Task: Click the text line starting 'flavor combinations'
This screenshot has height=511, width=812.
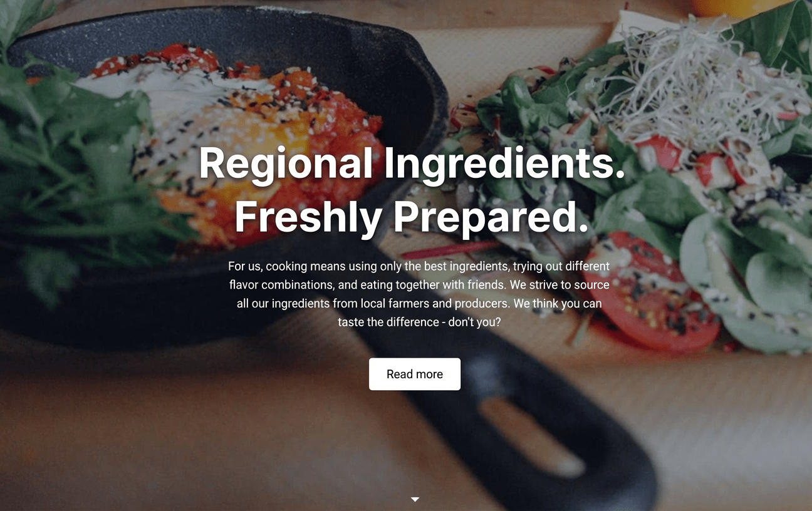Action: click(419, 285)
